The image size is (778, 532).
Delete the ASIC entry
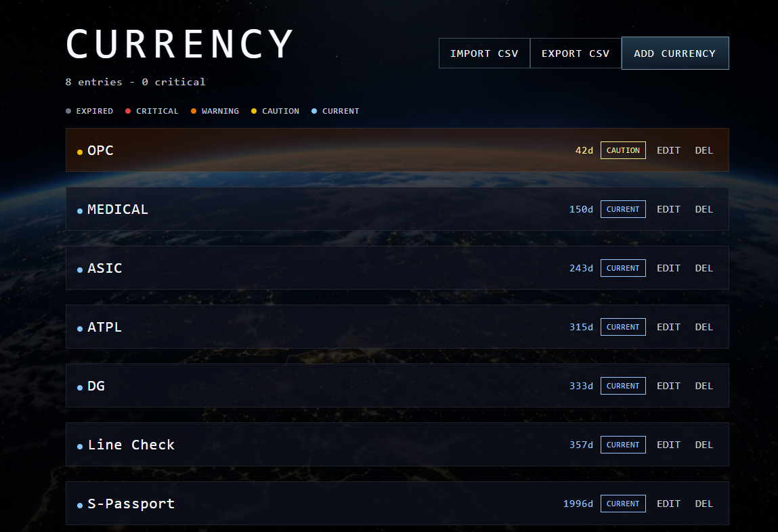(704, 268)
